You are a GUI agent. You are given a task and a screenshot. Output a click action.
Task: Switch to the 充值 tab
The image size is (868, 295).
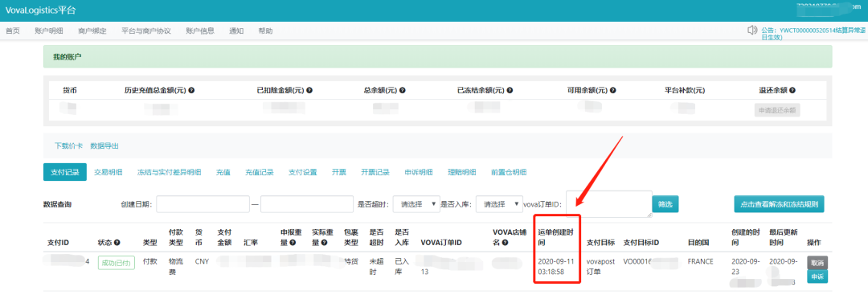click(223, 172)
